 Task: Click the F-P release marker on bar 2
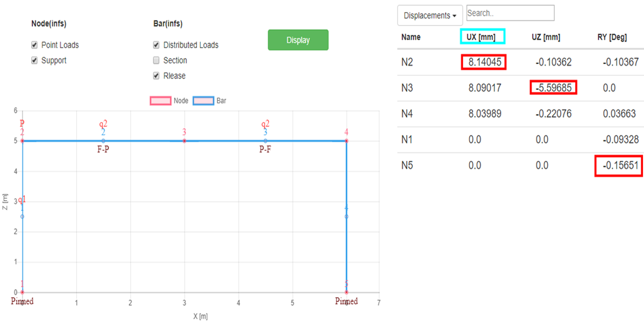click(103, 150)
